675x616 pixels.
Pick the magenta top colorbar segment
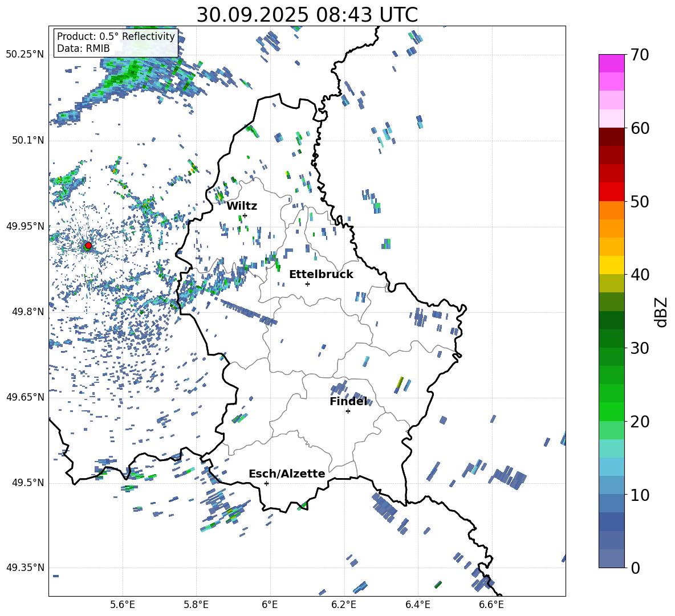click(612, 63)
